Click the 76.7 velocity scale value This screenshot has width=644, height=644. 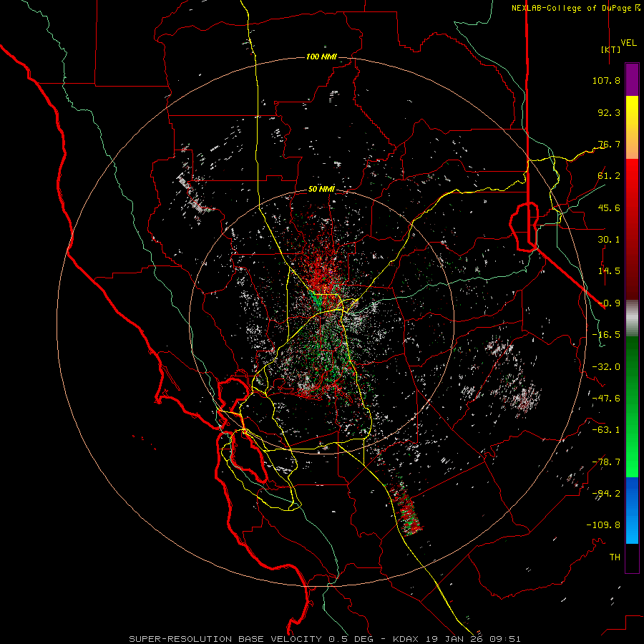click(x=609, y=144)
